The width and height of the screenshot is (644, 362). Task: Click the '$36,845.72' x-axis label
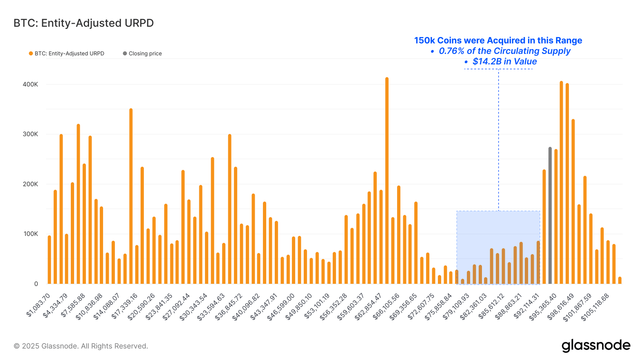coord(229,307)
